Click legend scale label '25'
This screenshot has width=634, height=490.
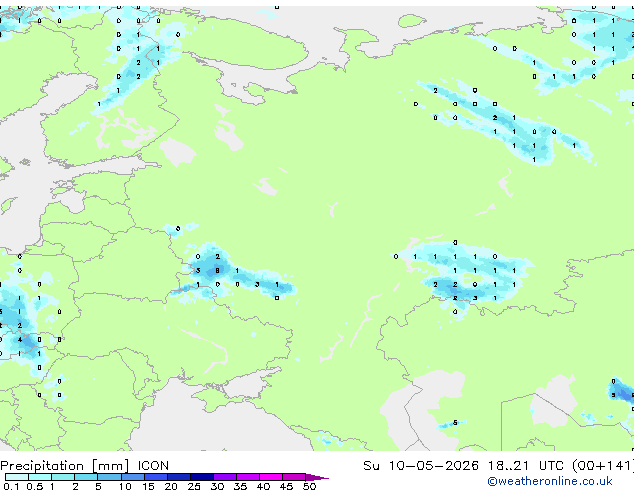(194, 486)
